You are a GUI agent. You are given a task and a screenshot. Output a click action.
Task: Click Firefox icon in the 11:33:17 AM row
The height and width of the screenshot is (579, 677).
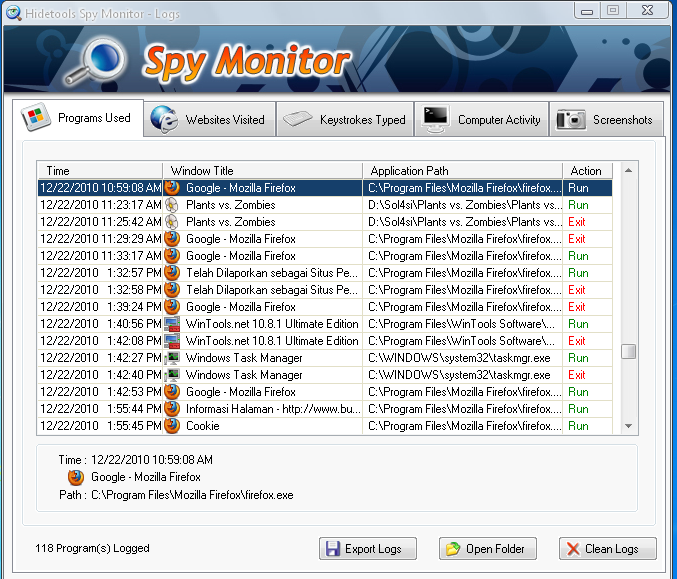click(x=172, y=256)
